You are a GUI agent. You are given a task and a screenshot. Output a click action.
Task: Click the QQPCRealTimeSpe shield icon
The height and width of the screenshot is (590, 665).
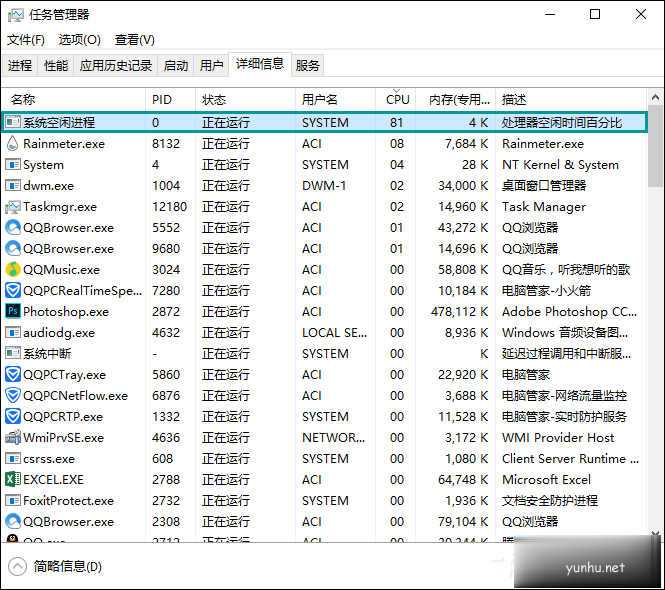pyautogui.click(x=13, y=291)
